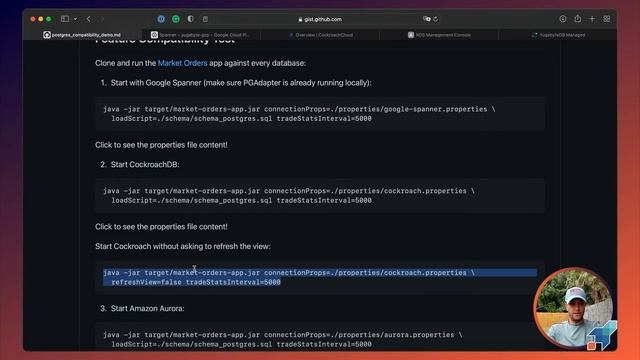
Task: Switch to postgres_compatibility_demo.md tab
Action: pos(82,35)
